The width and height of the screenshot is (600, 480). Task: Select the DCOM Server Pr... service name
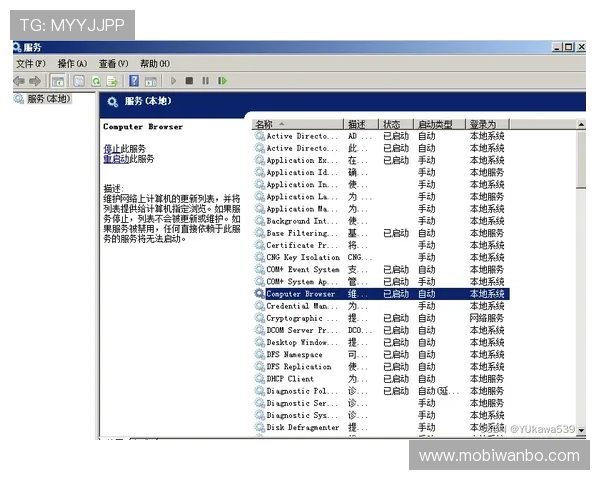(x=302, y=330)
